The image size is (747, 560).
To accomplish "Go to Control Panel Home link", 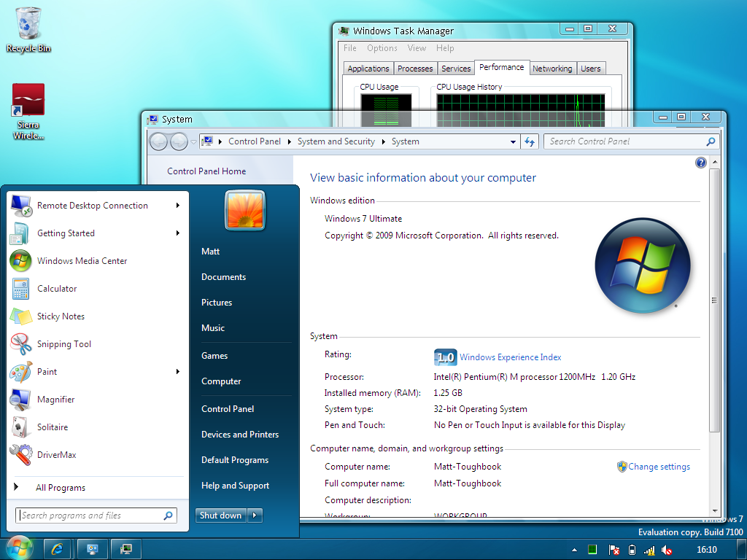I will point(206,171).
